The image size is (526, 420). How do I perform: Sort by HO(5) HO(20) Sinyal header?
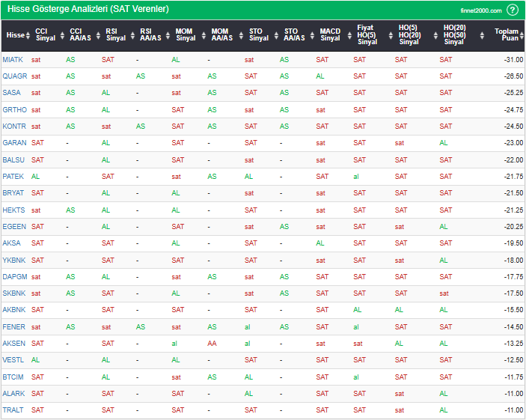(x=409, y=35)
